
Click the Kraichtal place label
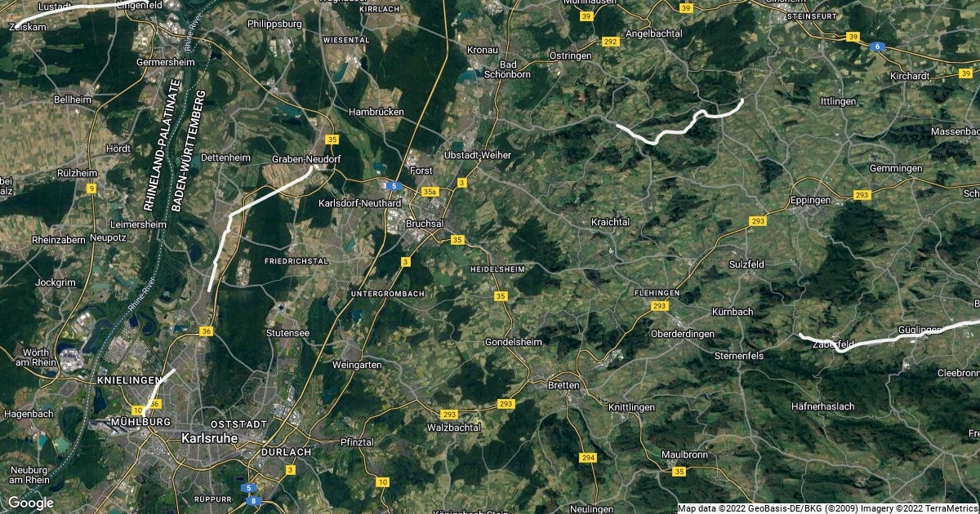[611, 222]
